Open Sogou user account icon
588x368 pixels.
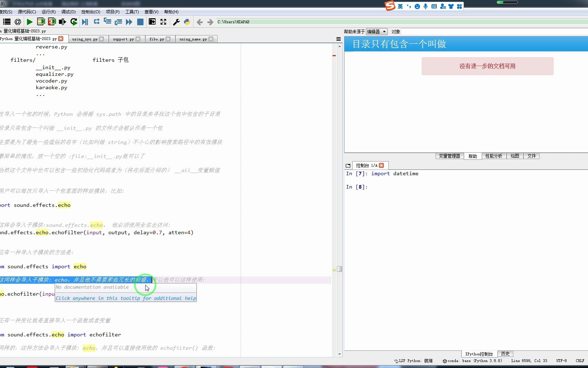(x=443, y=6)
